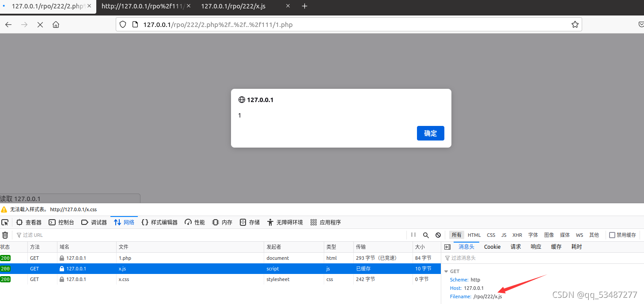The image size is (644, 304).
Task: Filter requests by WS
Action: tap(580, 235)
